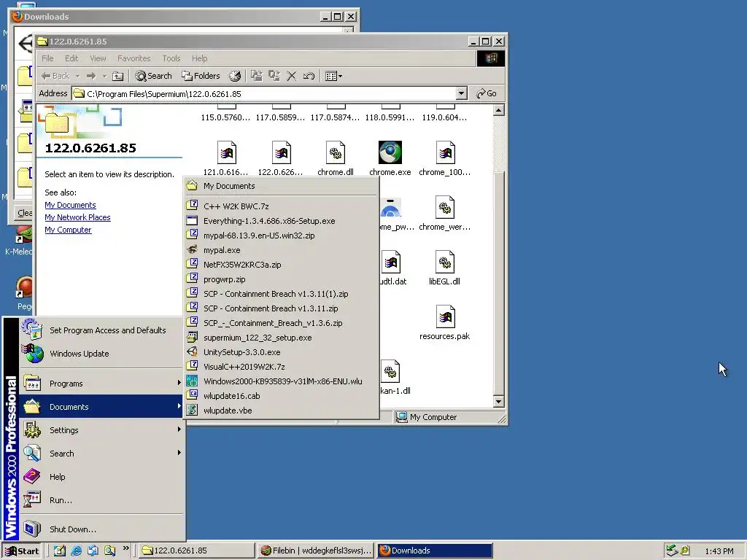Open the My Computer link in side panel
747x560 pixels.
click(x=68, y=230)
